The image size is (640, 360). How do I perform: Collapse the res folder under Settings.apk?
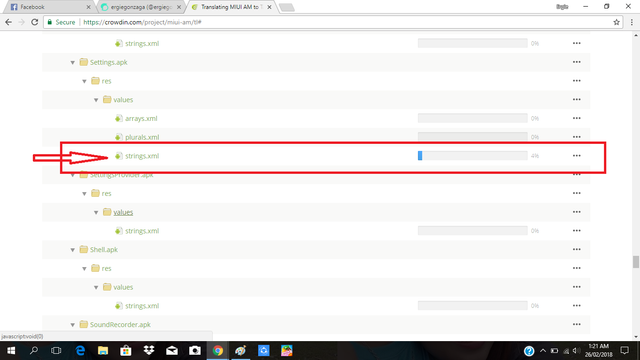[x=84, y=81]
